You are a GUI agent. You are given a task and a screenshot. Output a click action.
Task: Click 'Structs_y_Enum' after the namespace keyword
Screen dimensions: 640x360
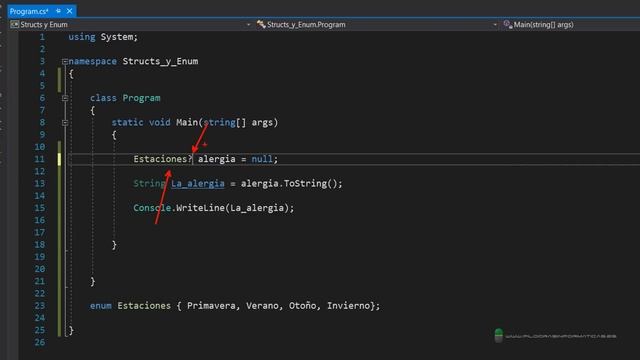(160, 62)
